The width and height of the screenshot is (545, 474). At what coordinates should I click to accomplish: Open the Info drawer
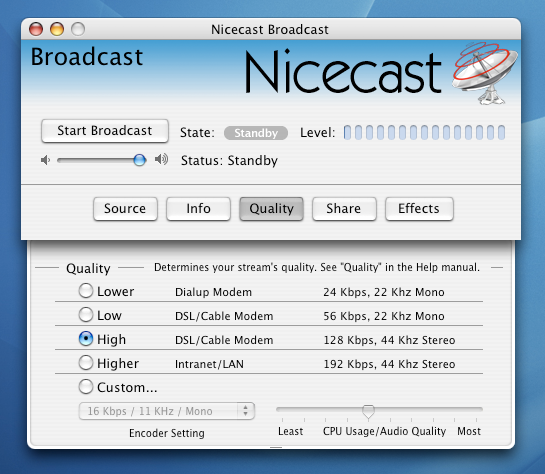(198, 209)
